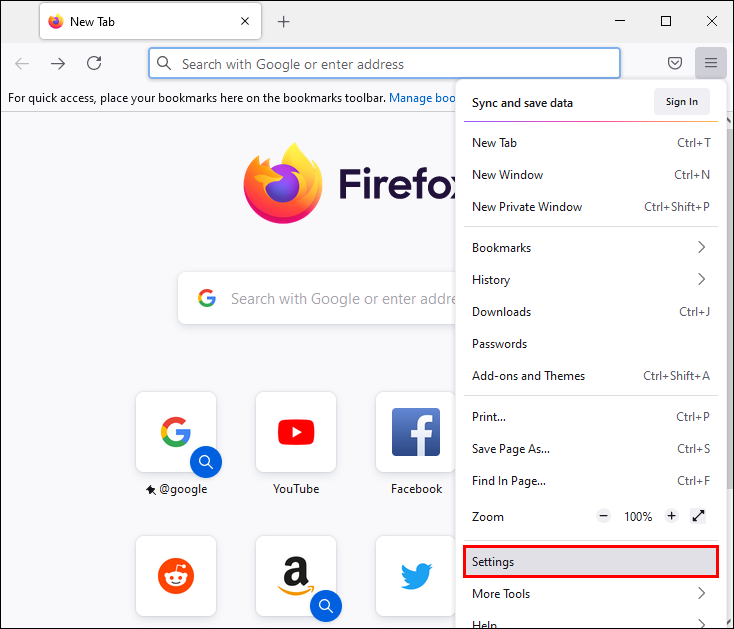The width and height of the screenshot is (734, 629).
Task: Maximize the Firefox window
Action: click(666, 21)
